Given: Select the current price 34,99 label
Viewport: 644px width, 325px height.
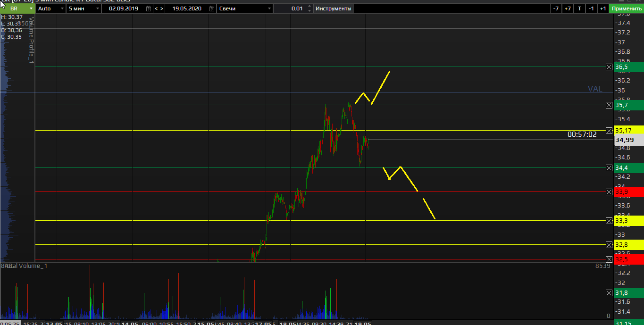Looking at the screenshot, I should point(629,140).
